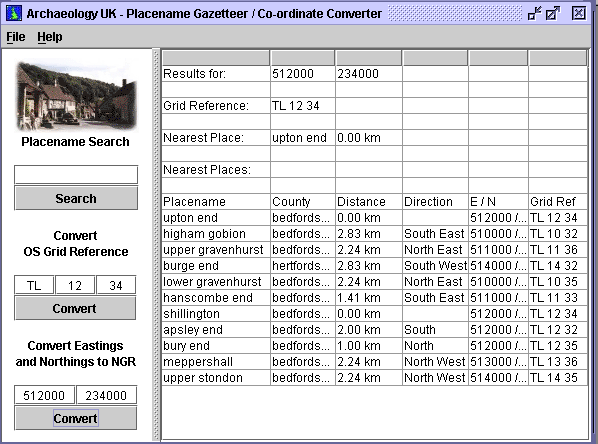Select the TL grid letters field
The height and width of the screenshot is (444, 598).
(x=34, y=285)
